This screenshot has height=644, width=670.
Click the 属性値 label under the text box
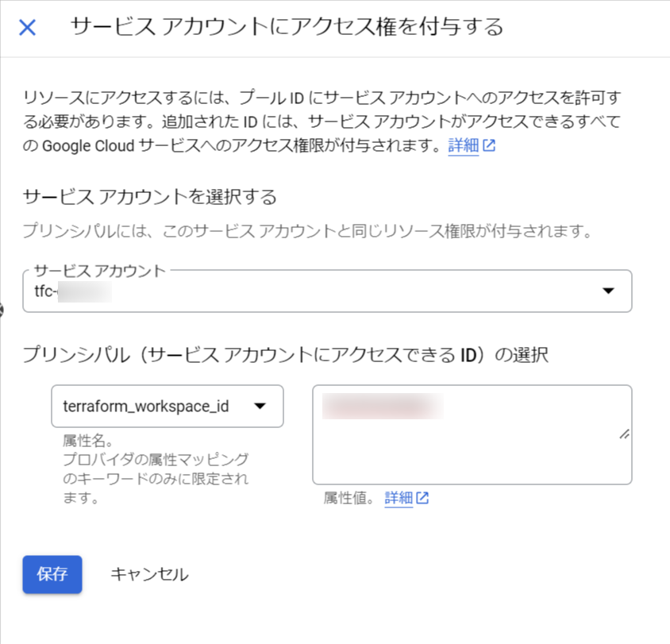[349, 498]
